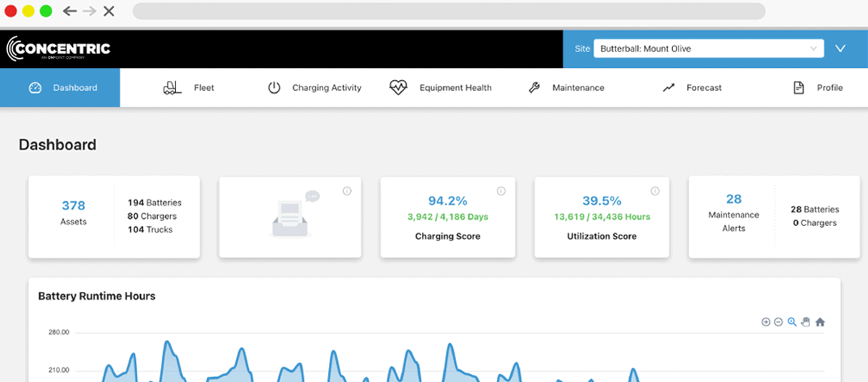Click the zoom in chart icon

click(766, 322)
